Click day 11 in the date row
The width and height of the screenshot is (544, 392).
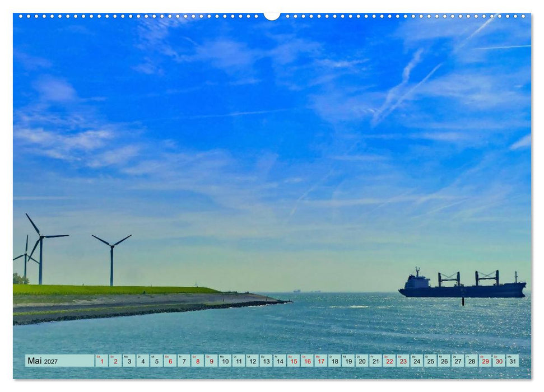[239, 361]
